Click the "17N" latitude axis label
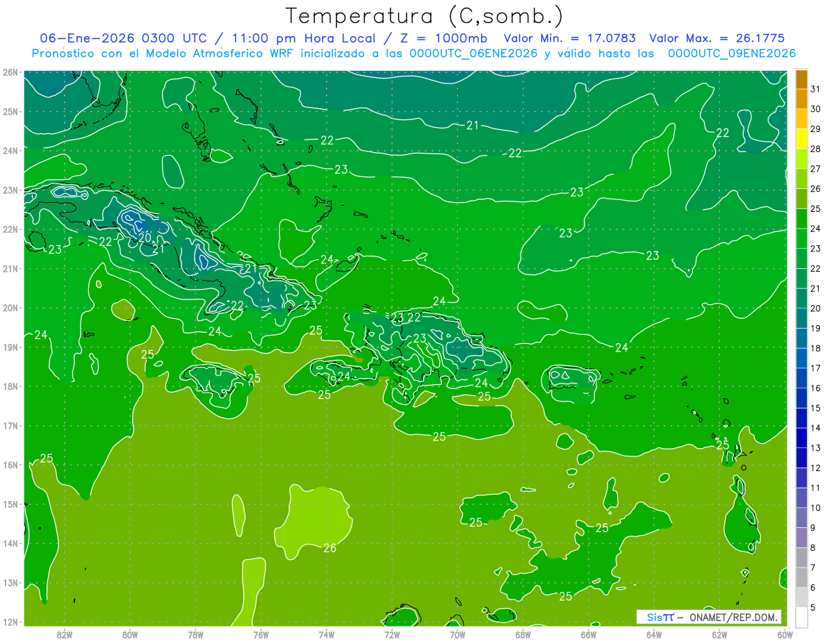Viewport: 834px width, 644px height. [x=10, y=426]
